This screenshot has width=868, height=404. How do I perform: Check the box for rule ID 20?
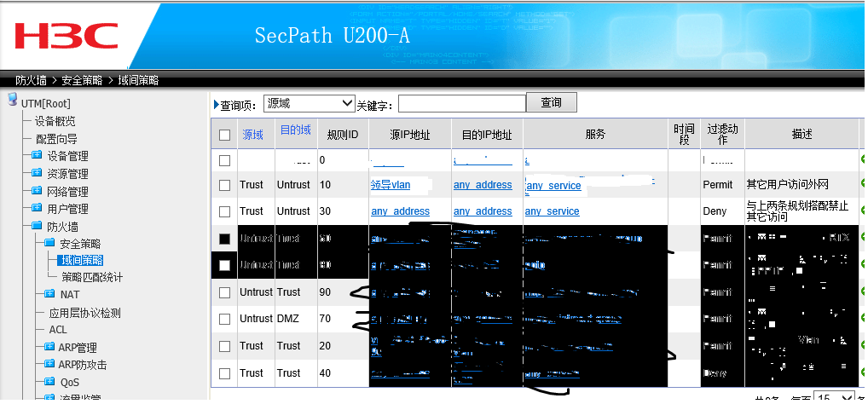[225, 346]
